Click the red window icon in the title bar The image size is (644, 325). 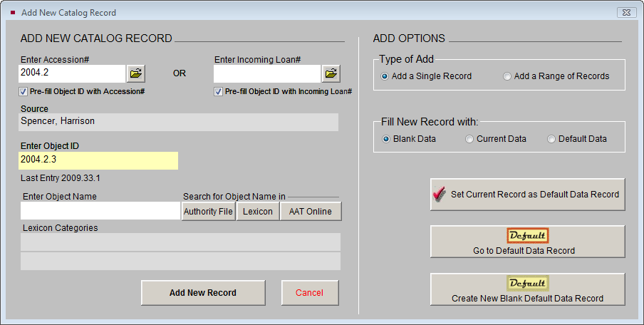coord(13,13)
